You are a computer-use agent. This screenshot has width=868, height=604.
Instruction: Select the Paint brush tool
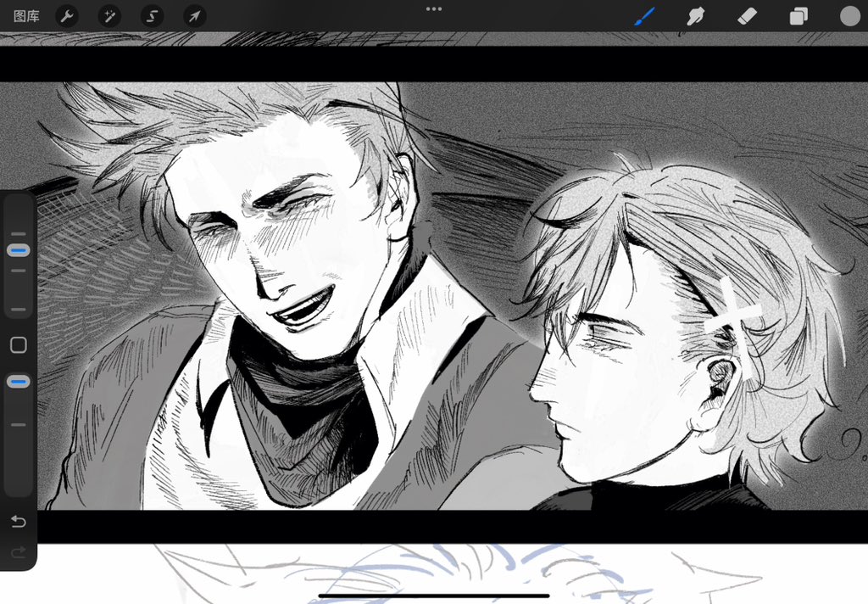(x=644, y=16)
